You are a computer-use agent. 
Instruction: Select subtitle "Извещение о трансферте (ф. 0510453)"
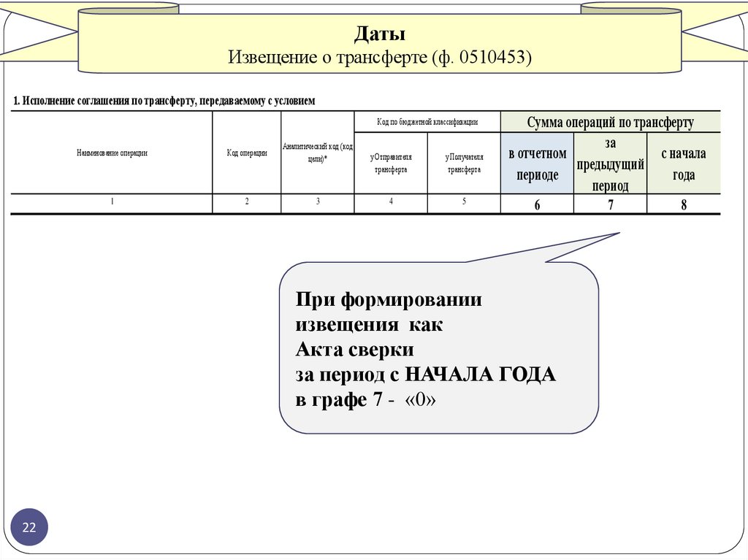tap(380, 57)
